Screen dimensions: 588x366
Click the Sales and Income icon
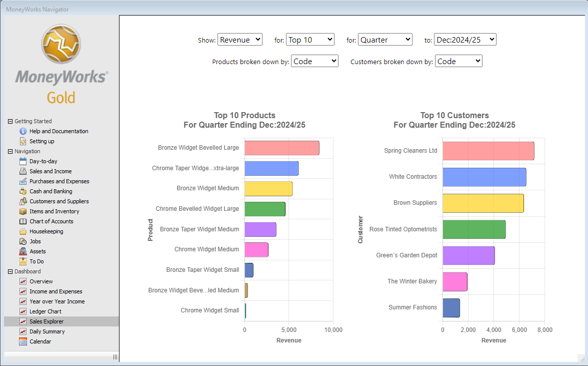tap(23, 171)
